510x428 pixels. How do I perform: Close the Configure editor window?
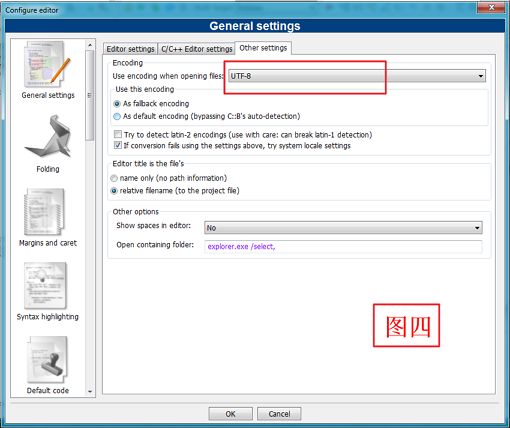[x=491, y=7]
